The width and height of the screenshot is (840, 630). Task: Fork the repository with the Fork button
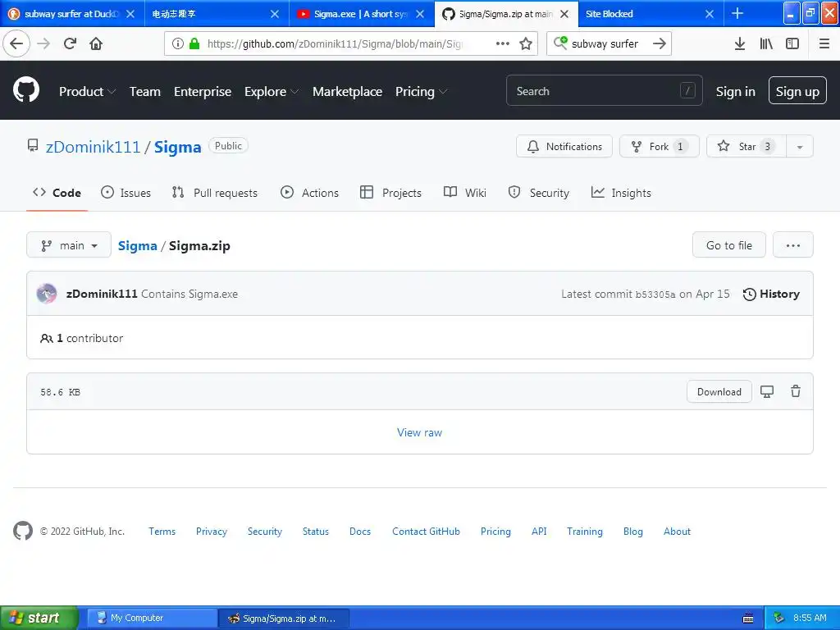(659, 146)
